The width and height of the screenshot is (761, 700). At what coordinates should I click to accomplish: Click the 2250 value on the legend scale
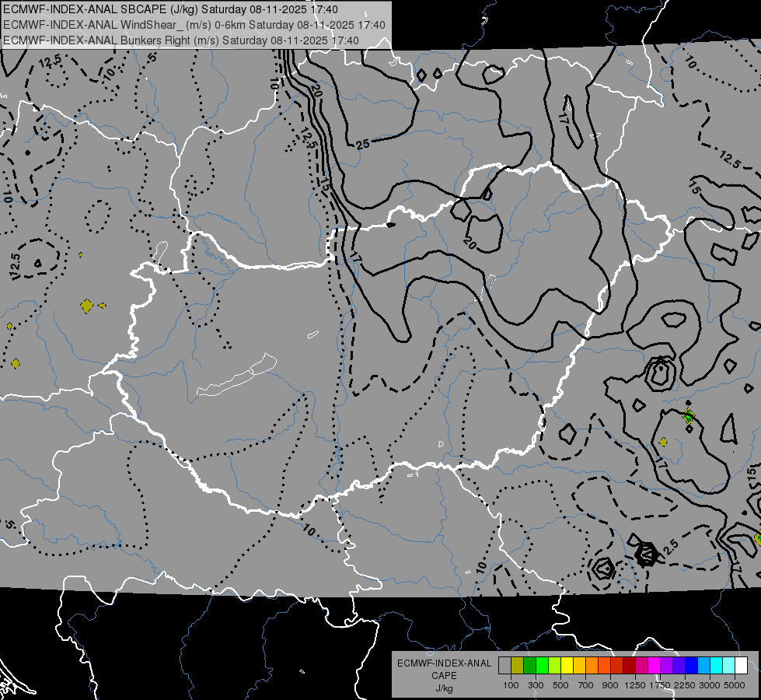(685, 685)
